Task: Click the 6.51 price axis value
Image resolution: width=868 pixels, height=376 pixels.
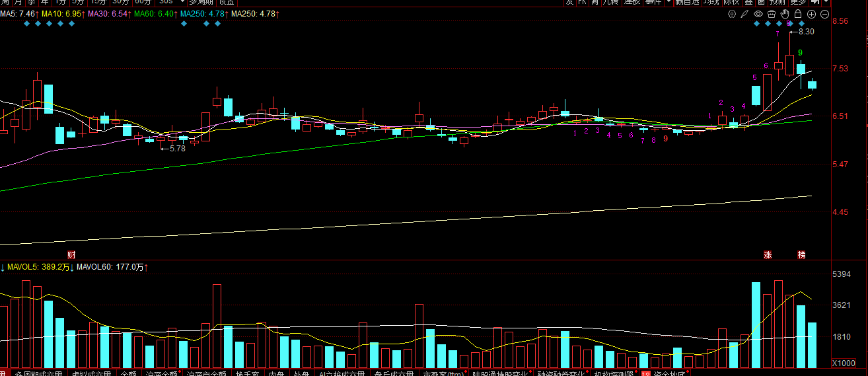Action: pyautogui.click(x=840, y=116)
